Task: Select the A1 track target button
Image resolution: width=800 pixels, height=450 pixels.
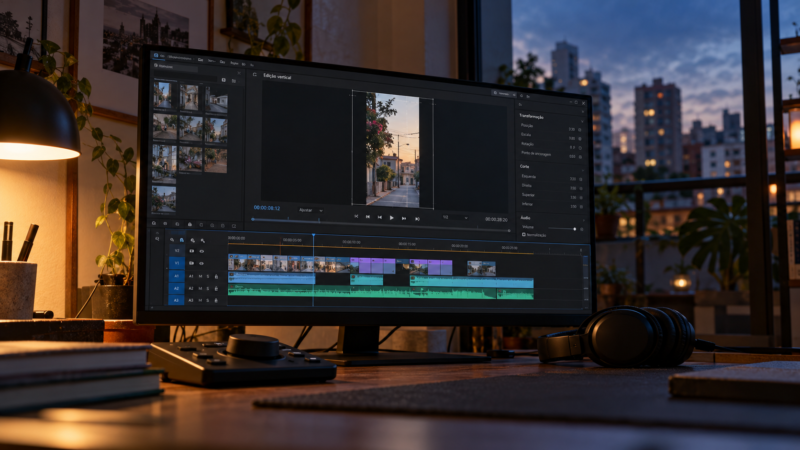Action: (177, 276)
